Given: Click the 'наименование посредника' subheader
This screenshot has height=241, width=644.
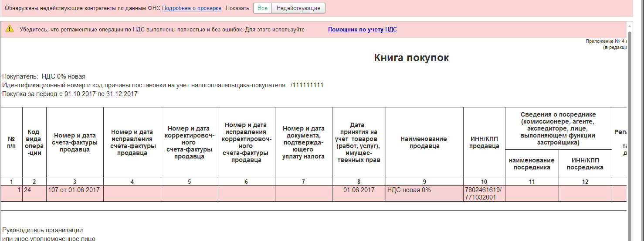Looking at the screenshot, I should [532, 164].
